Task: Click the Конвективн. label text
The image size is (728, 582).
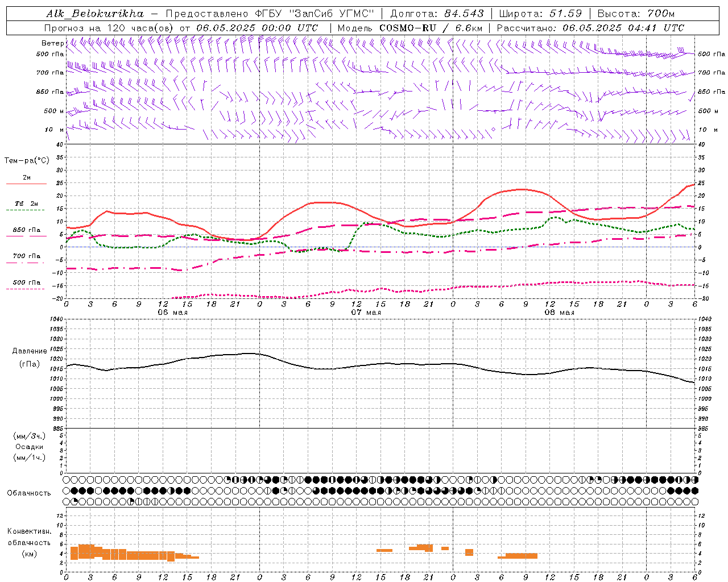Action: 29,531
